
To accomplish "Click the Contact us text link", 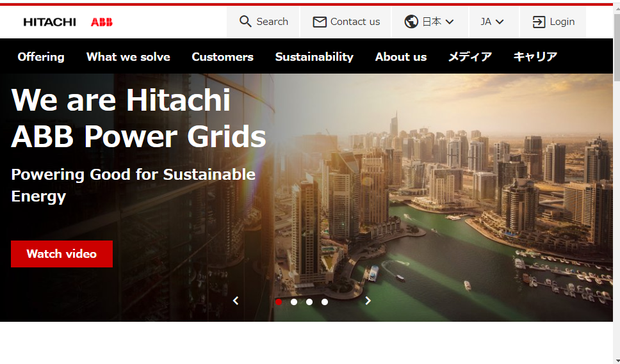I will point(355,22).
